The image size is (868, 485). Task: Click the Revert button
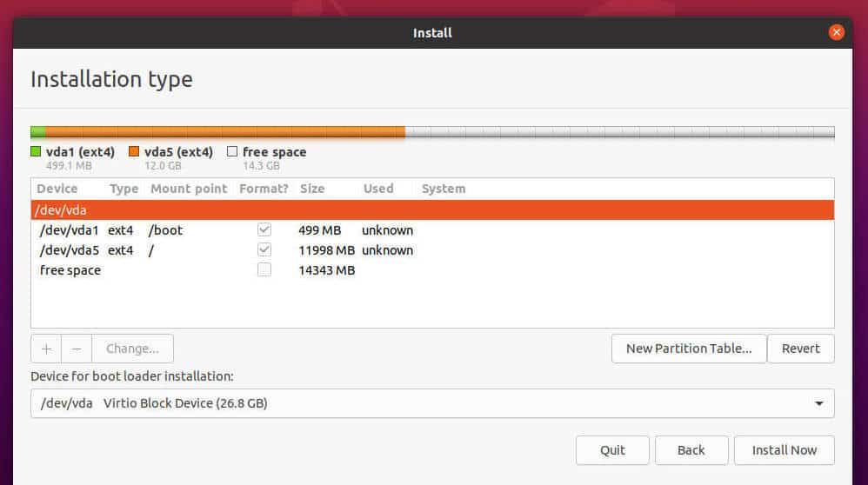tap(800, 349)
